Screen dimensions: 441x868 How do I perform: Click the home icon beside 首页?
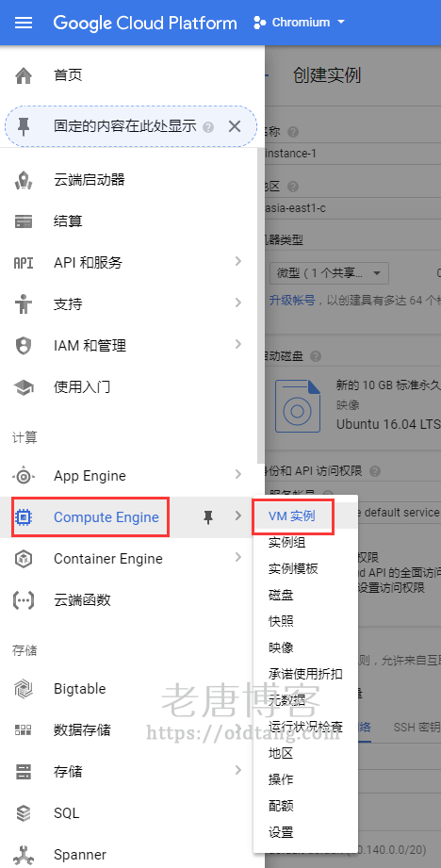(x=24, y=75)
